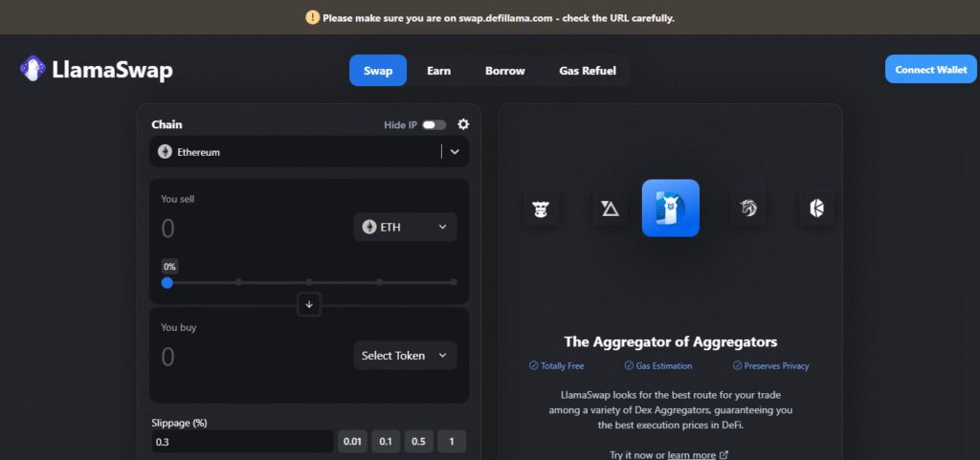Viewport: 980px width, 460px height.
Task: Click the blue slider handle at 0%
Action: pos(167,283)
